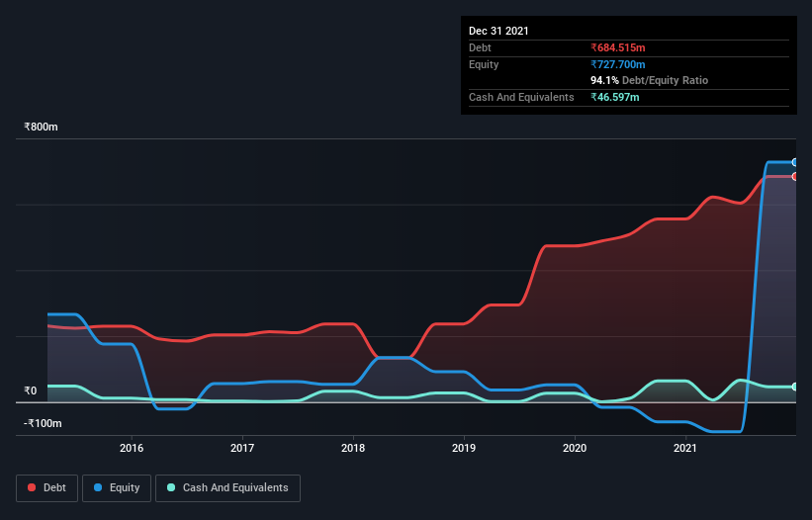Image resolution: width=812 pixels, height=520 pixels.
Task: Click the Debt row label in tooltip
Action: pyautogui.click(x=480, y=47)
